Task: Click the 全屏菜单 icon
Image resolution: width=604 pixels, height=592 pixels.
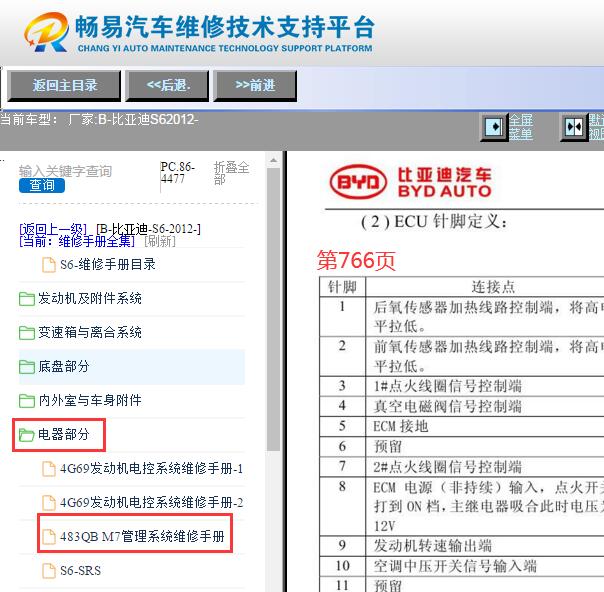Action: (494, 127)
